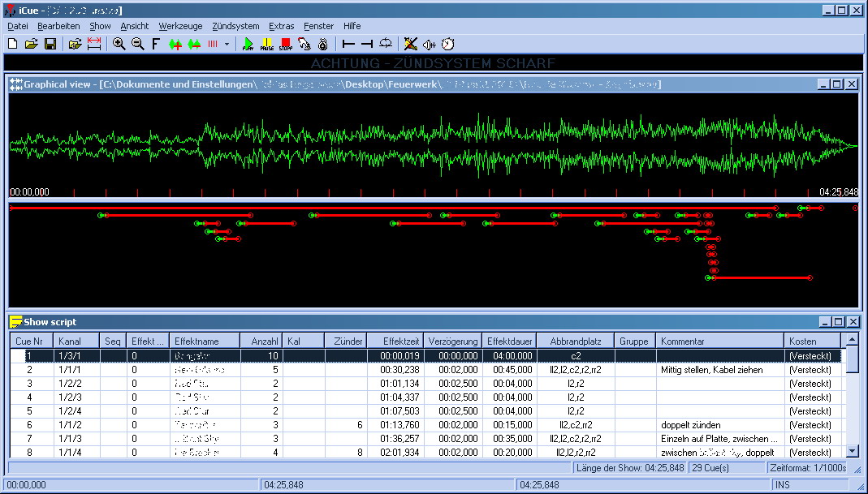Screen dimensions: 868x494
Task: Select cue row 6 in show script
Action: point(29,425)
